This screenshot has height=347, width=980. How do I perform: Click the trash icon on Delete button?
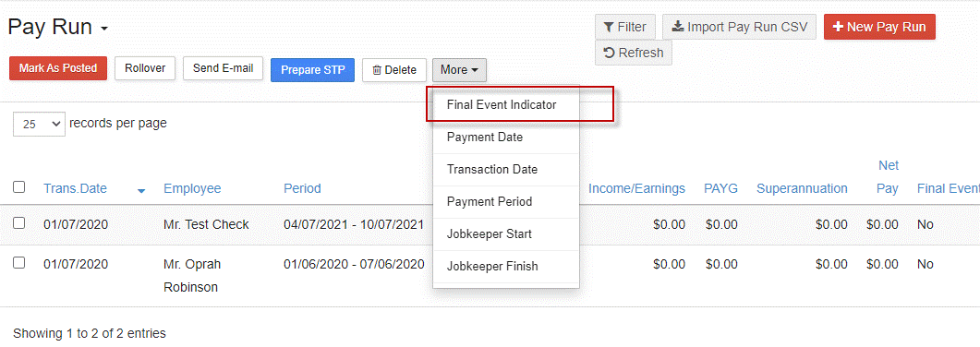[377, 70]
